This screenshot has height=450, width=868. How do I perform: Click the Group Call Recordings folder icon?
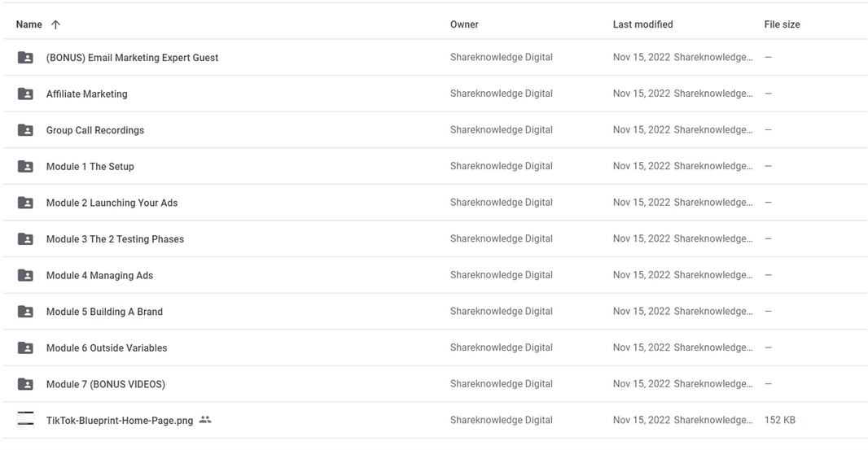[x=25, y=130]
